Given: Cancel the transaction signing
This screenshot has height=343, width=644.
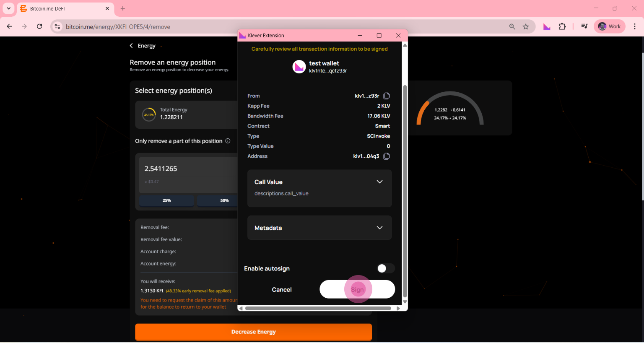Looking at the screenshot, I should 281,290.
